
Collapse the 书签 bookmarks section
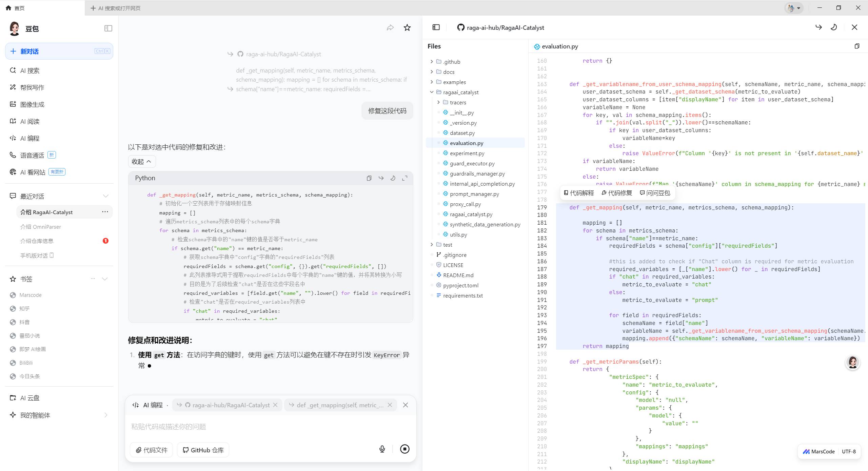105,279
